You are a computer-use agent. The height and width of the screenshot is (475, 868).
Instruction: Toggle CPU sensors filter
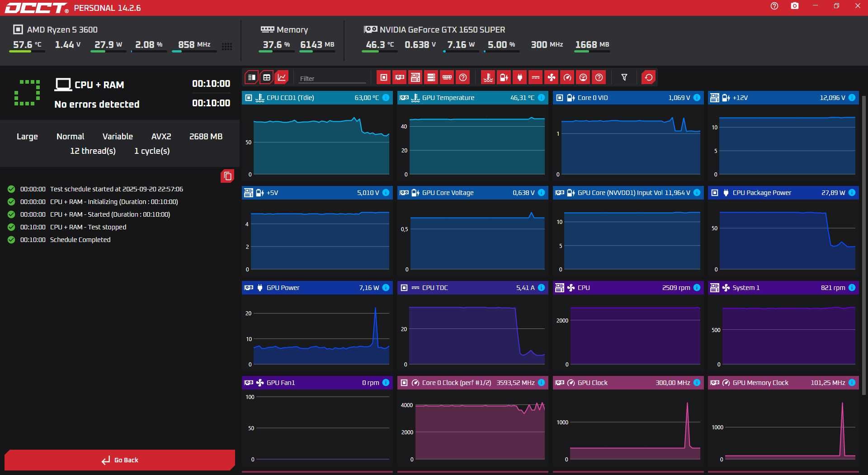pos(384,77)
